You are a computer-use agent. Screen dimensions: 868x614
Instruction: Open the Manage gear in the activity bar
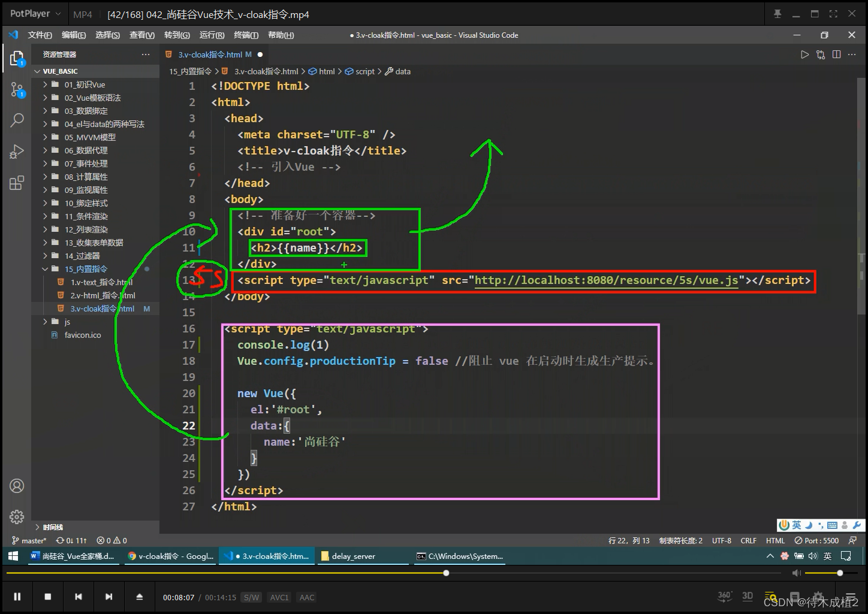17,516
